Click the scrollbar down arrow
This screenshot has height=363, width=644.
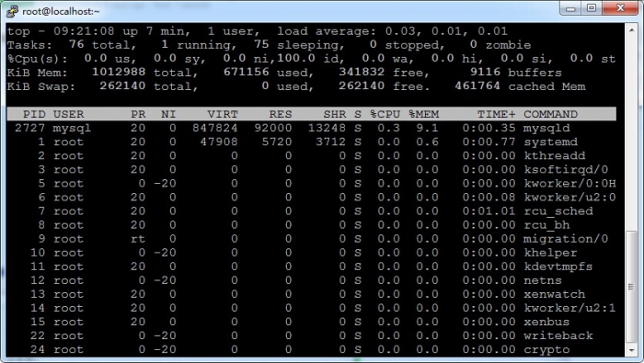pos(631,350)
